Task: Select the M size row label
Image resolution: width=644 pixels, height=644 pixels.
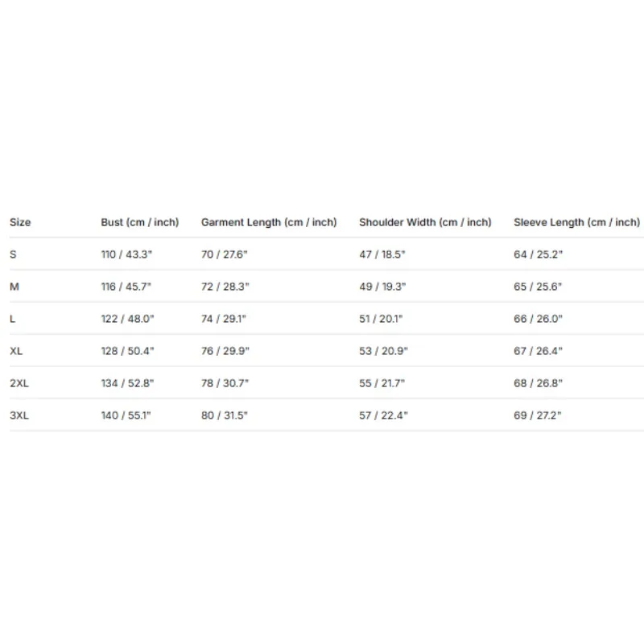Action: click(x=14, y=287)
